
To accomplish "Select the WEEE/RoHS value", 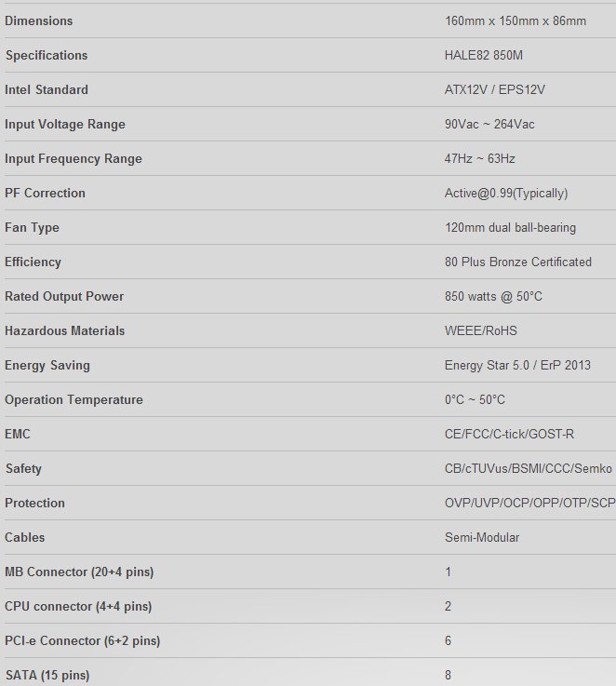I will coord(481,330).
